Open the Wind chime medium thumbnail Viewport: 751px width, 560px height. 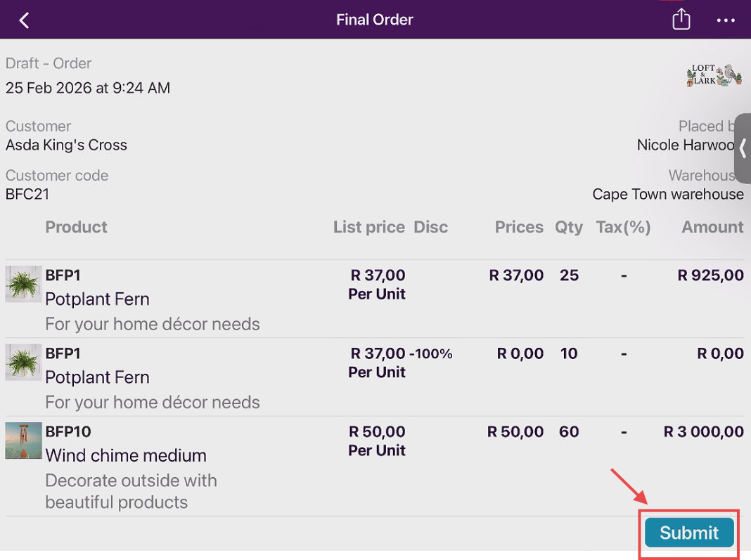coord(23,441)
